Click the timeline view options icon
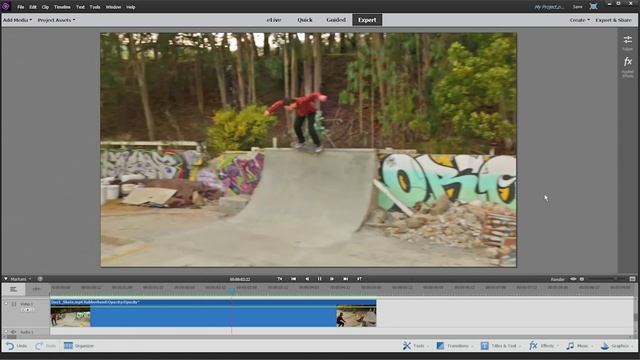The image size is (640, 360). click(13, 289)
